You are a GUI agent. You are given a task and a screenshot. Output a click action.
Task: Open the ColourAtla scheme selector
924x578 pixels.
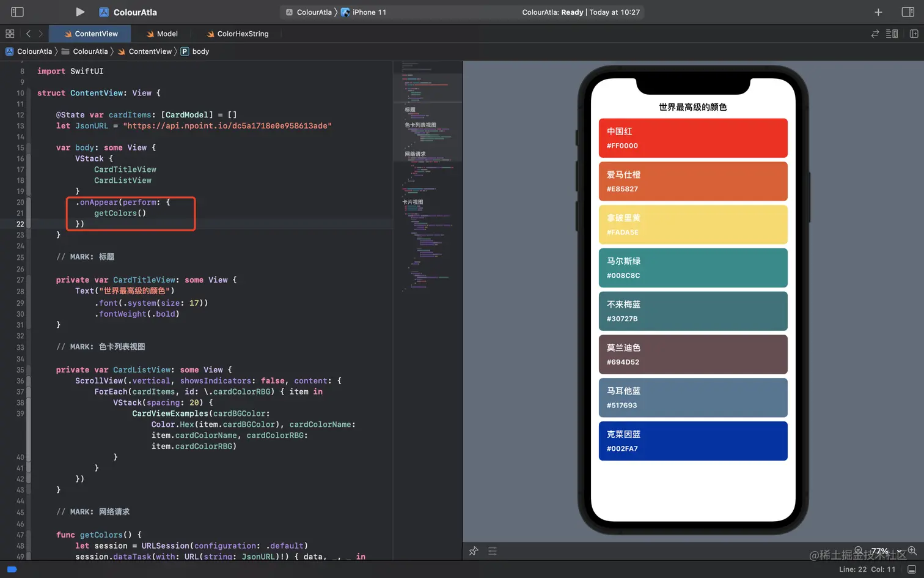[x=309, y=12]
